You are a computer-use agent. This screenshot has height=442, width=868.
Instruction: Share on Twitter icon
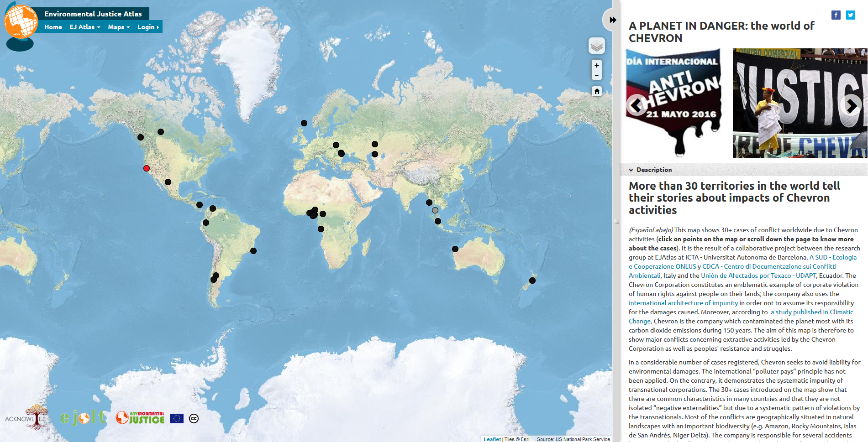pyautogui.click(x=850, y=15)
